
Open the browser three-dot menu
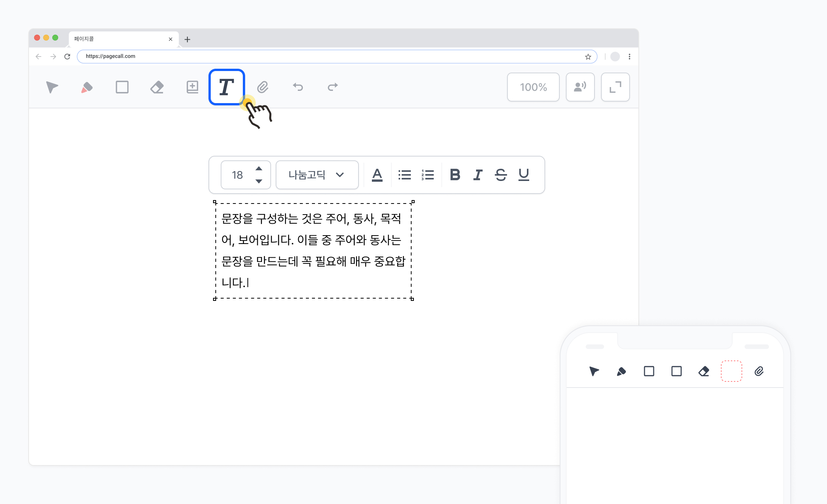pos(630,57)
